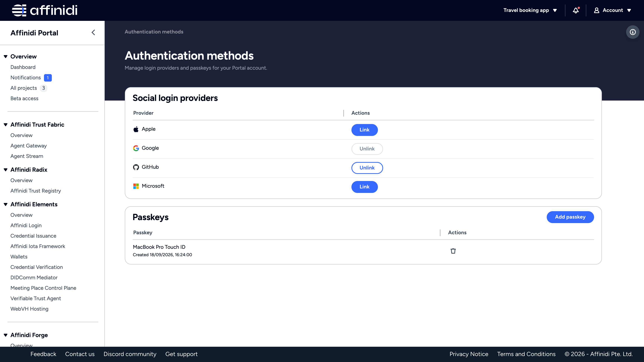Collapse the Affinidi Elements section
The height and width of the screenshot is (362, 644).
click(6, 204)
